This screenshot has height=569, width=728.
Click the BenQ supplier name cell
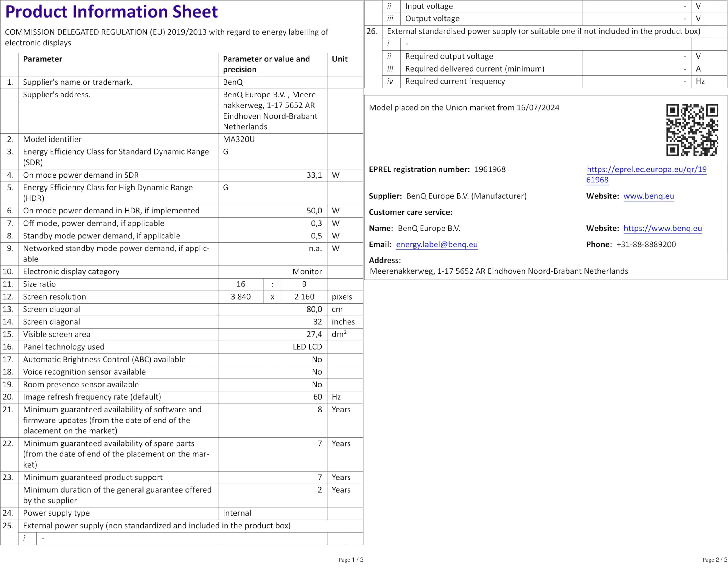[233, 82]
